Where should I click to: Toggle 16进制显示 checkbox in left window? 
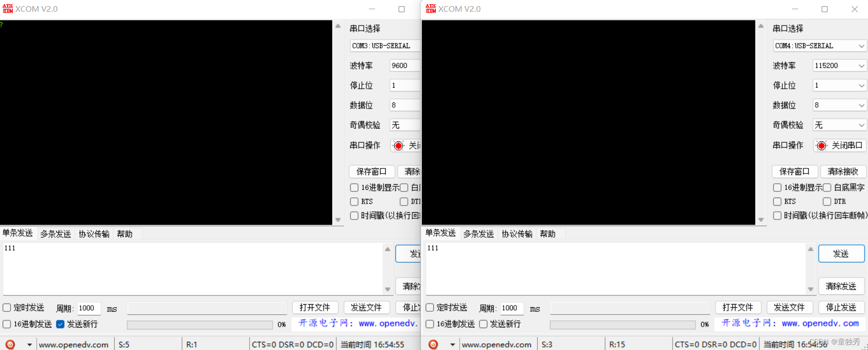tap(354, 188)
